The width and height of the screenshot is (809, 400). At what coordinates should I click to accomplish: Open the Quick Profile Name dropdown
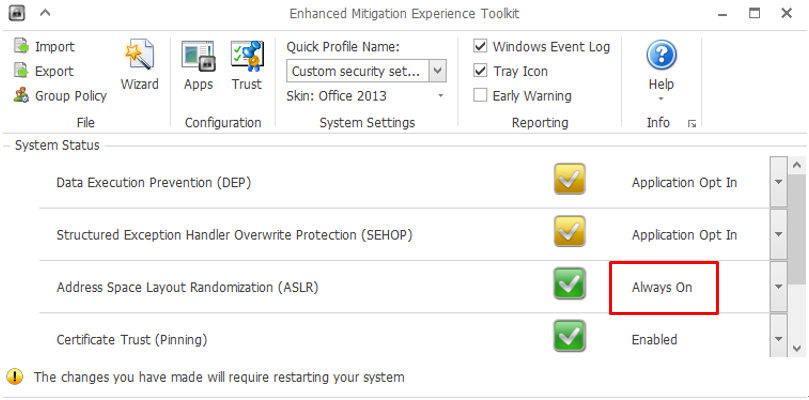pyautogui.click(x=438, y=71)
